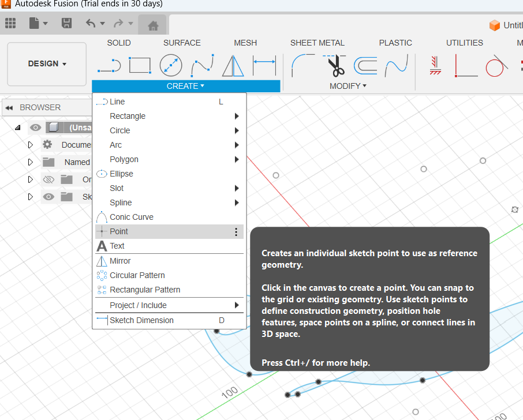Viewport: 523px width, 420px height.
Task: Apply the Horizontal/Vertical constraint icon
Action: [435, 65]
